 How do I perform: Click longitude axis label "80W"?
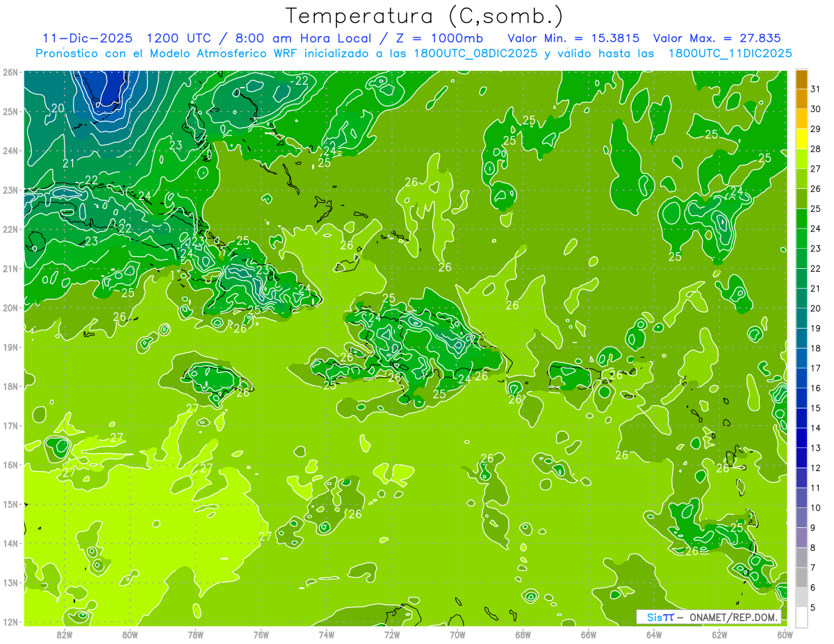130,634
